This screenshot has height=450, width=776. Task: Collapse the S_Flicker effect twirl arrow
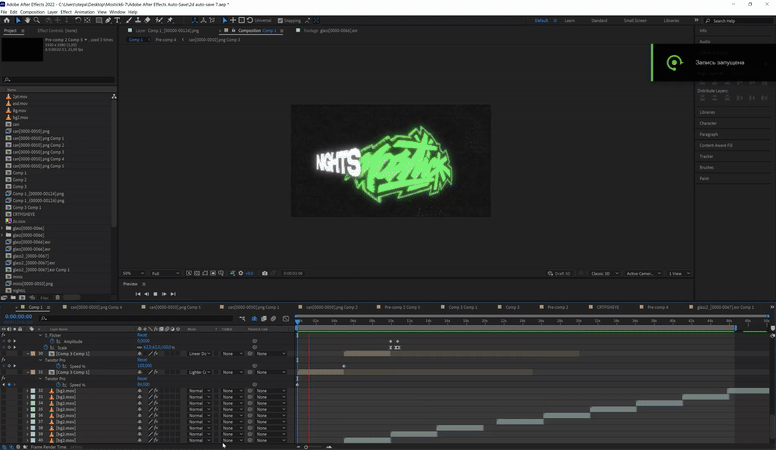tap(41, 335)
